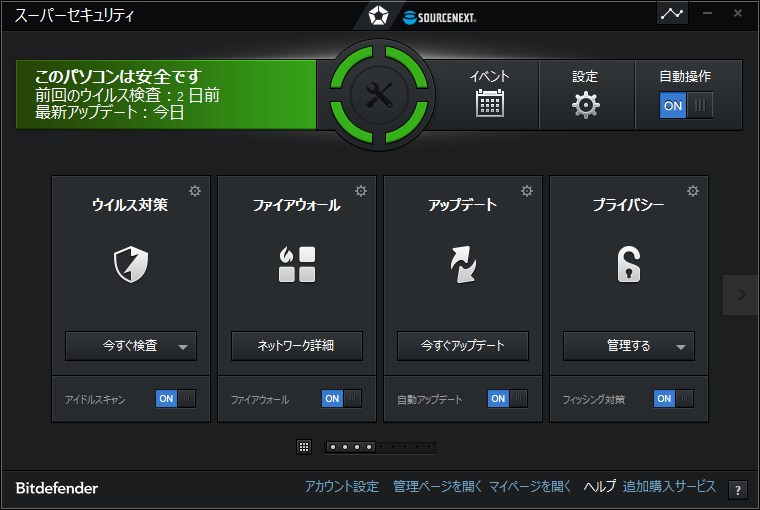Toggle 自動アップデート switch

[x=507, y=398]
